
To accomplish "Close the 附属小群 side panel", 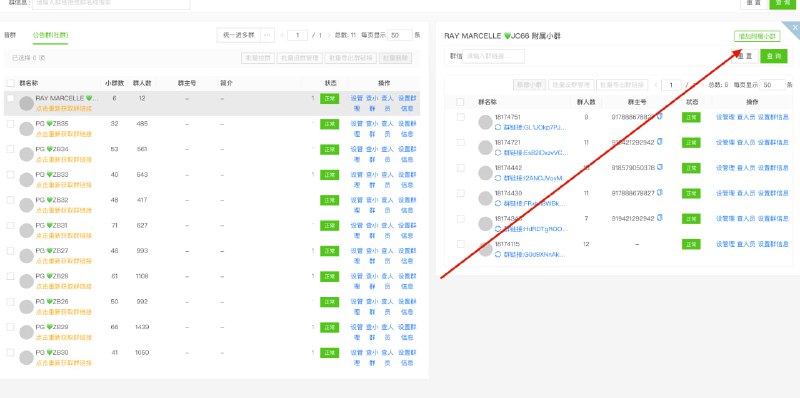I will point(794,28).
